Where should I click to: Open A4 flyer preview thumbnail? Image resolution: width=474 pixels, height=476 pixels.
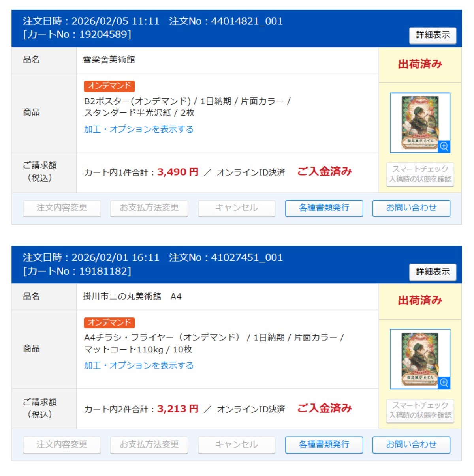tap(420, 359)
